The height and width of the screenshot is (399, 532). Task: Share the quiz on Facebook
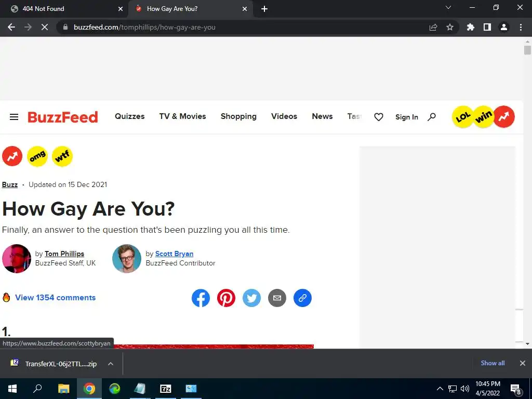pos(201,298)
